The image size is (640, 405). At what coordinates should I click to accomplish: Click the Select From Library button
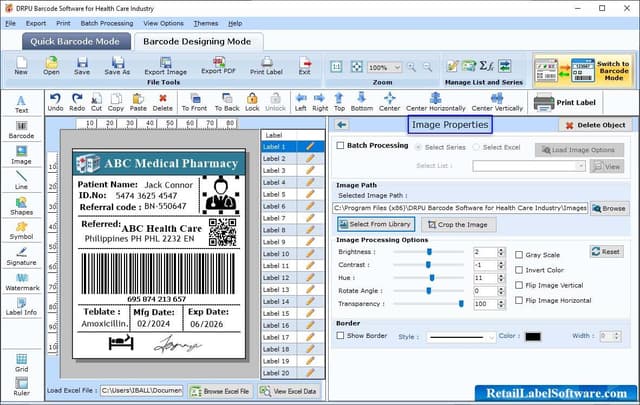click(x=375, y=225)
